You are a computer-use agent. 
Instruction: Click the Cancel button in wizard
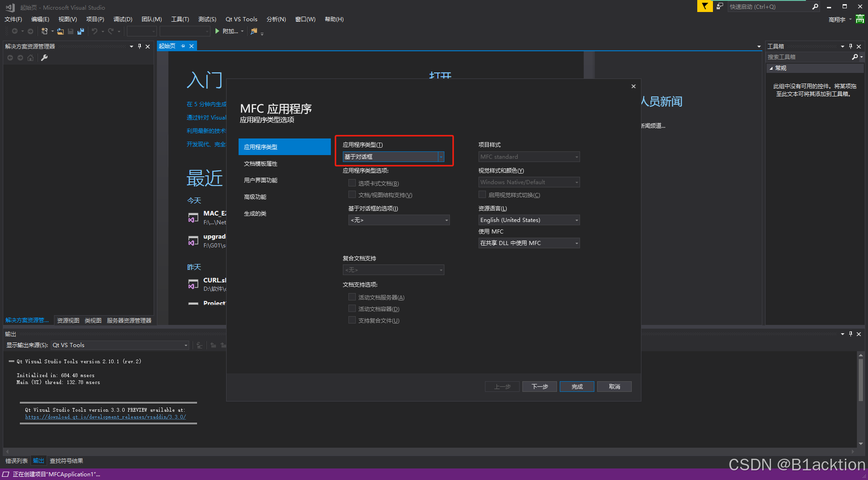[614, 387]
